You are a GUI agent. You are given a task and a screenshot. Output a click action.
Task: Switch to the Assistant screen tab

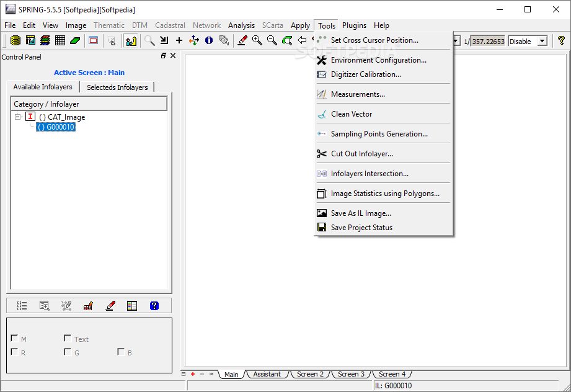[x=267, y=374]
